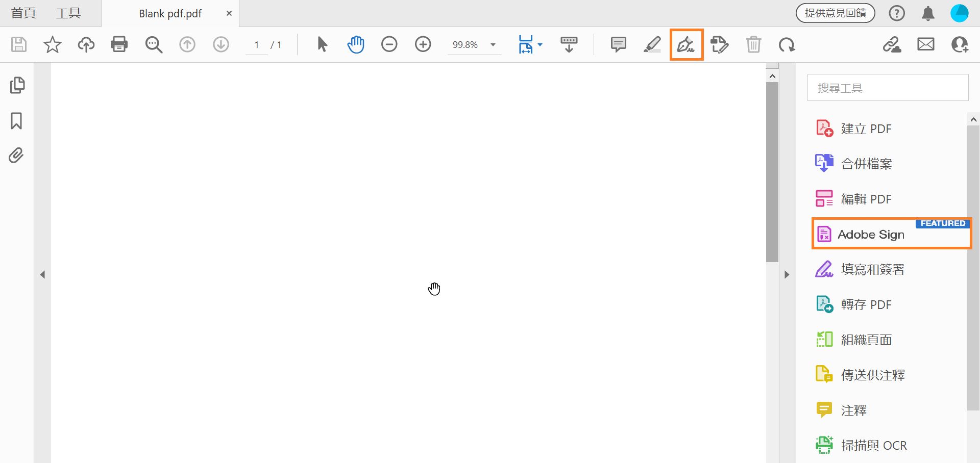Send the file by email

(x=926, y=45)
